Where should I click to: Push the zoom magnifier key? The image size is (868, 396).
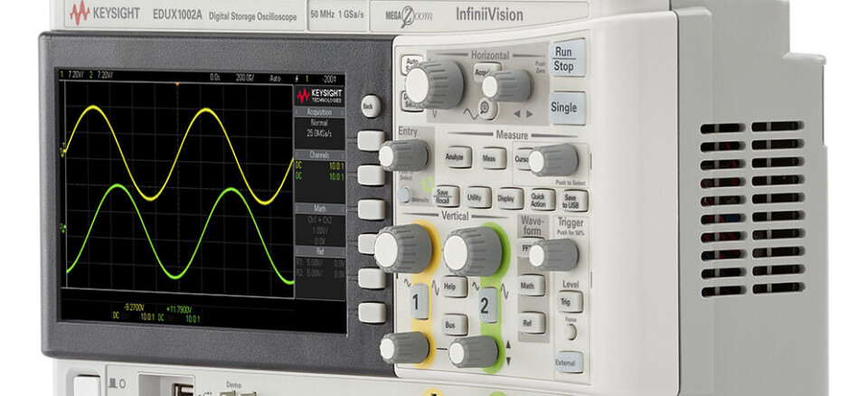(x=487, y=108)
